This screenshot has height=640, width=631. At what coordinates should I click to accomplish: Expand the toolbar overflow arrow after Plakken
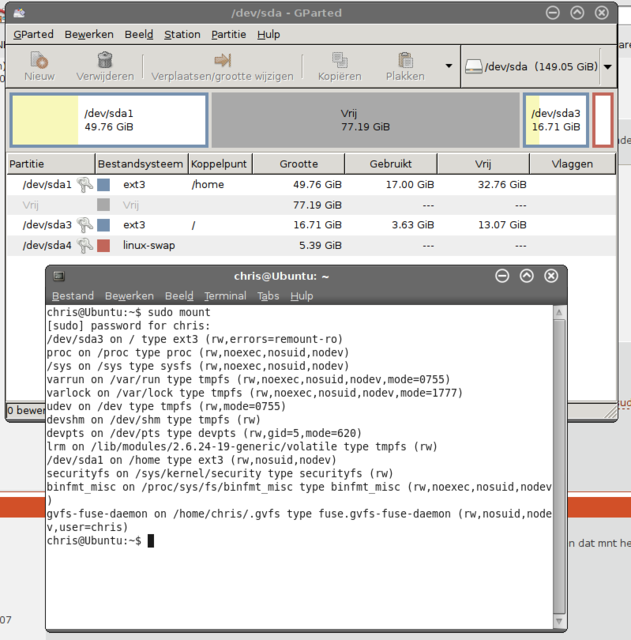coord(447,67)
